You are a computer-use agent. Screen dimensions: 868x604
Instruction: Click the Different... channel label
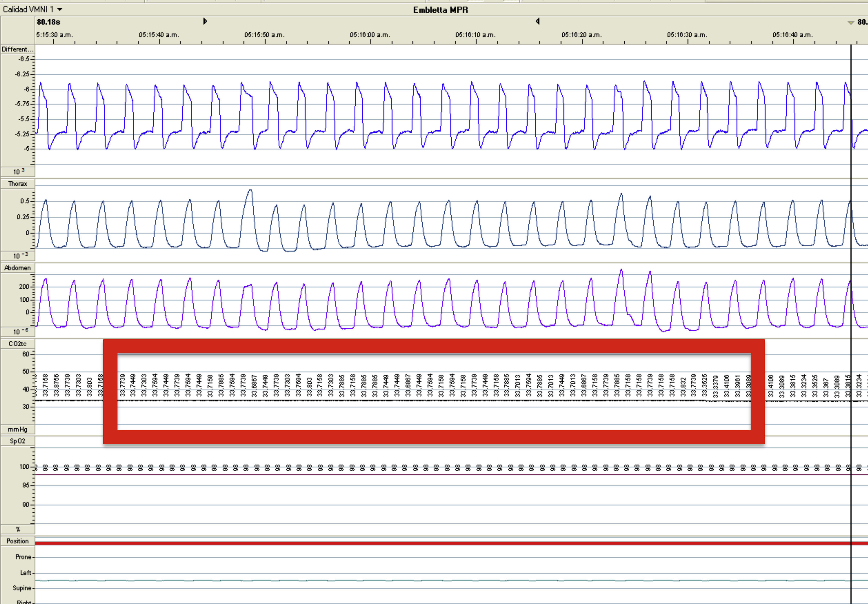coord(17,49)
